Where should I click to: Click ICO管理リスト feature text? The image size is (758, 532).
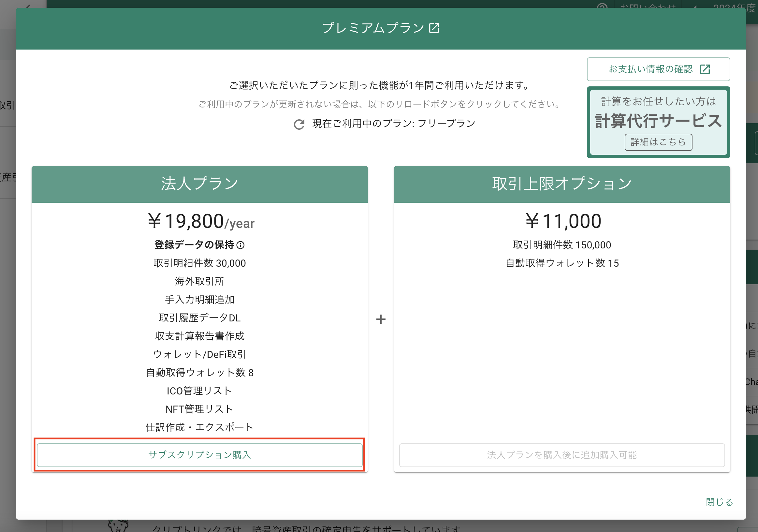199,391
